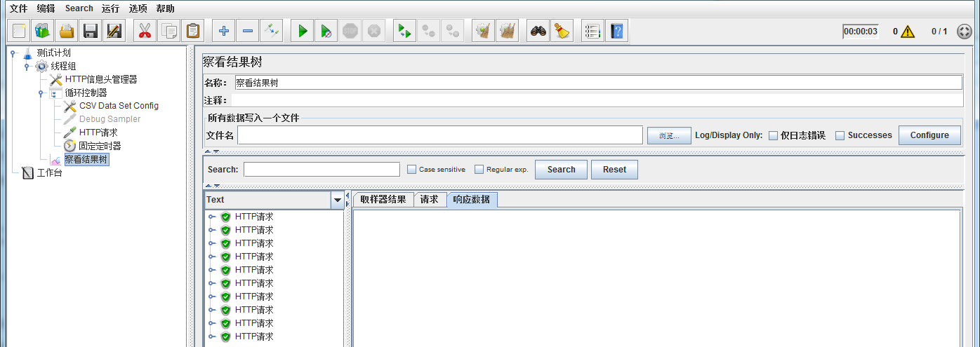Switch to the 取样器结果 tab

coord(383,200)
